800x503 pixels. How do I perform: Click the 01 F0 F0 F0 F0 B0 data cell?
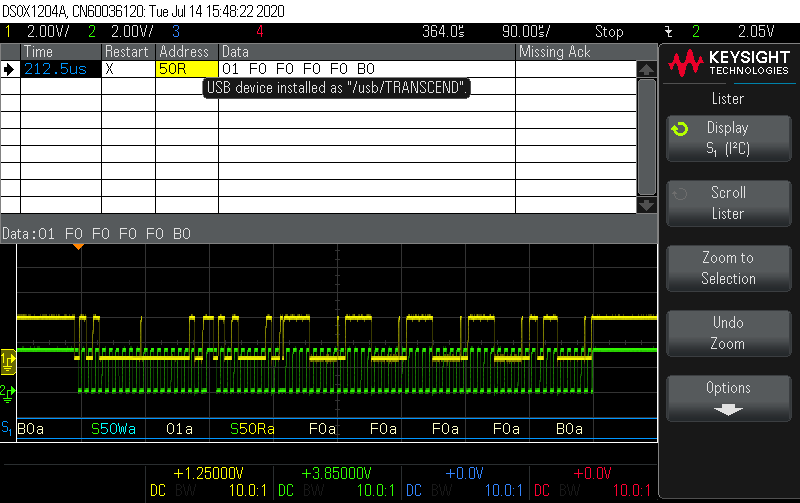(x=367, y=69)
